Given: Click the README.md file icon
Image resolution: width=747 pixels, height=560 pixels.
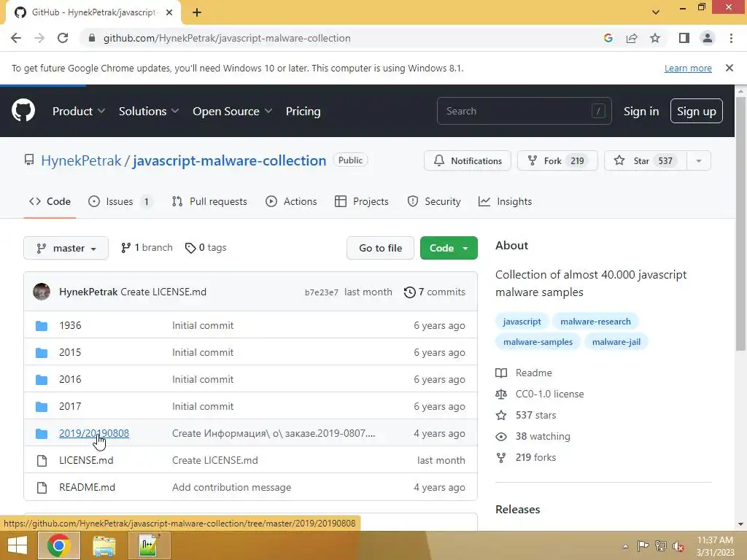Looking at the screenshot, I should pos(42,488).
